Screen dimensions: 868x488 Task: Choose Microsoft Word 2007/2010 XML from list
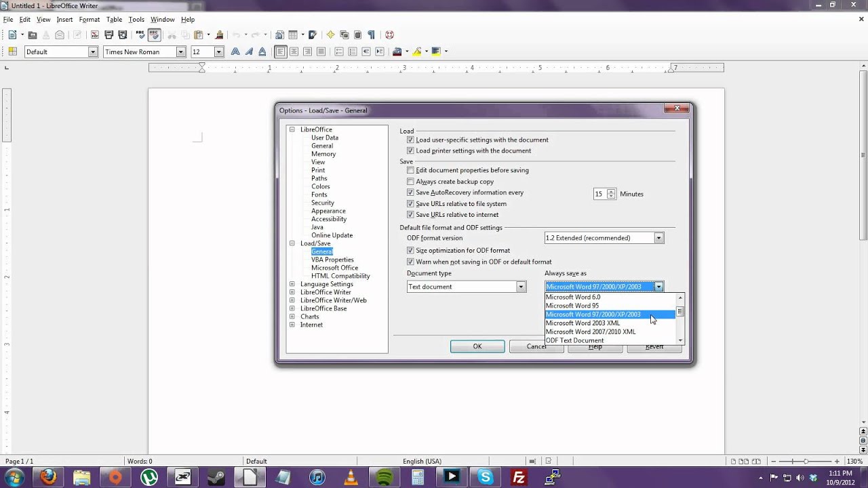[x=591, y=332]
